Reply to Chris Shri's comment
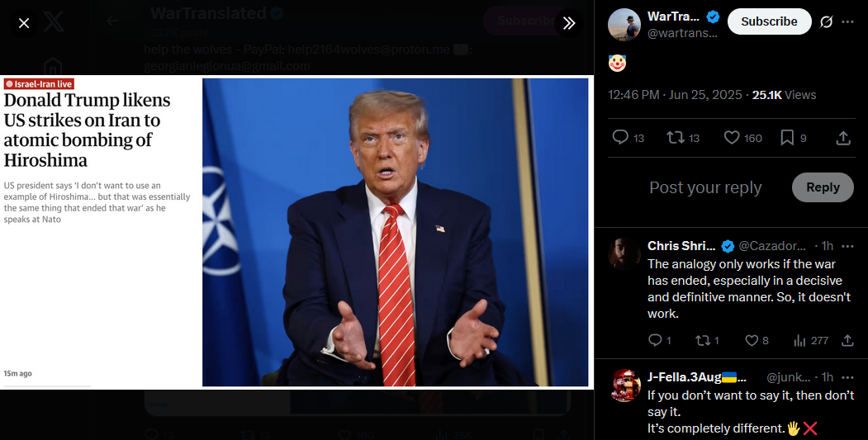This screenshot has width=868, height=440. coord(655,340)
